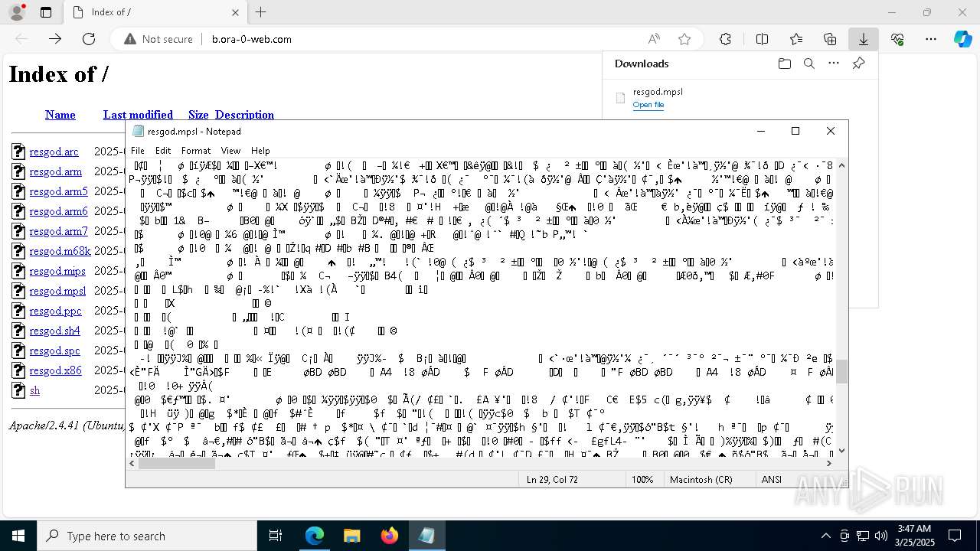Open the resgod.m68k link

[60, 251]
